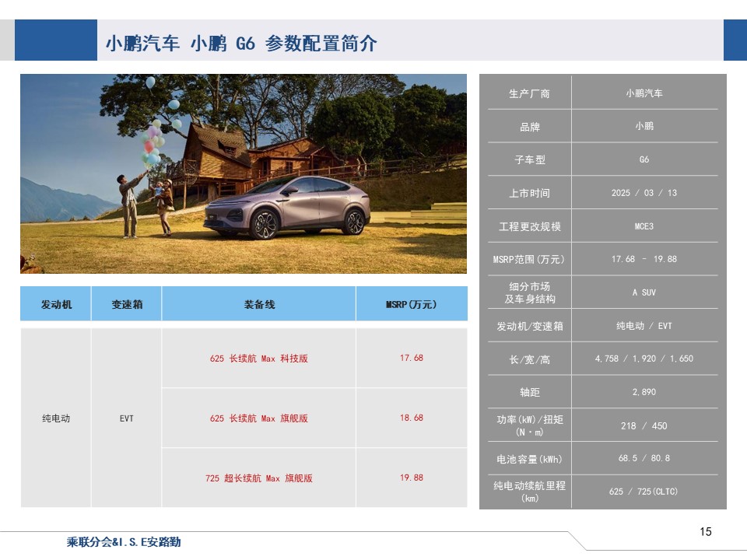
Task: Click the 上市时间 label
Action: [x=529, y=194]
